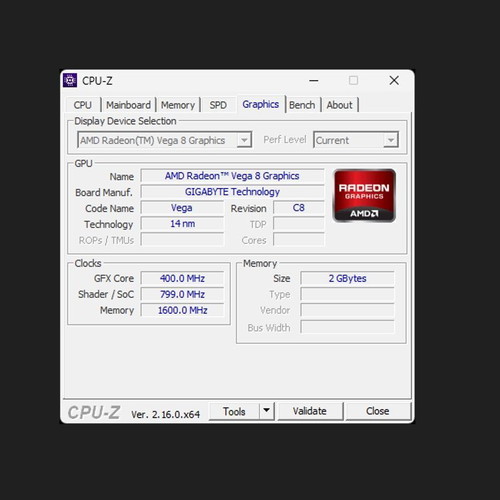Screen dimensions: 500x500
Task: Click the GPU Name field value
Action: click(x=232, y=176)
